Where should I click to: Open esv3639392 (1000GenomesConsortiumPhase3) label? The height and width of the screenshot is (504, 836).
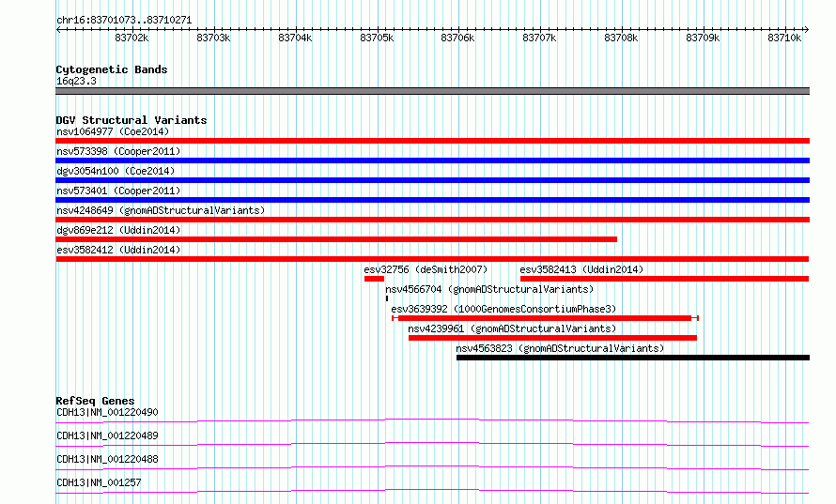click(x=503, y=309)
